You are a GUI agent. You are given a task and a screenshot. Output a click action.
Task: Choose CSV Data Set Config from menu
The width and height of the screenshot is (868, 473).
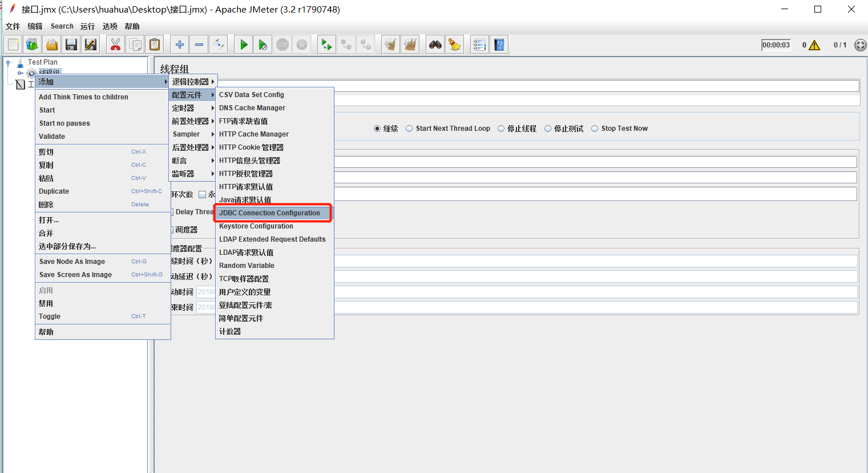(x=252, y=95)
